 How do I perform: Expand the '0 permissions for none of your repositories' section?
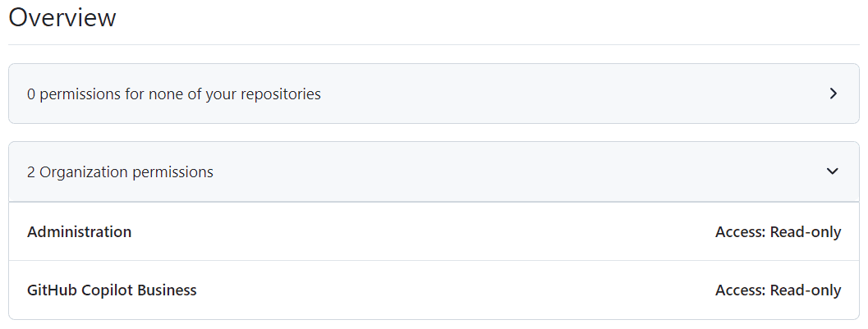[x=174, y=94]
